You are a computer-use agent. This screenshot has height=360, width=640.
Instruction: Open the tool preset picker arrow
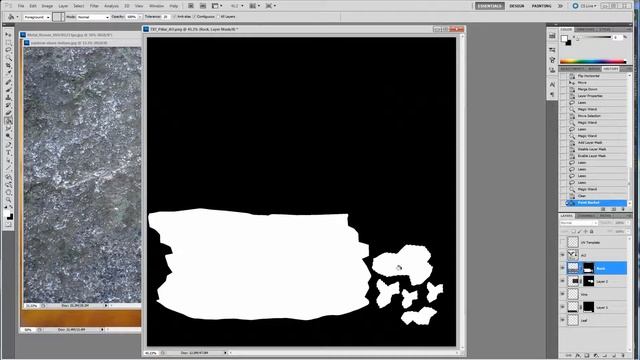point(17,17)
